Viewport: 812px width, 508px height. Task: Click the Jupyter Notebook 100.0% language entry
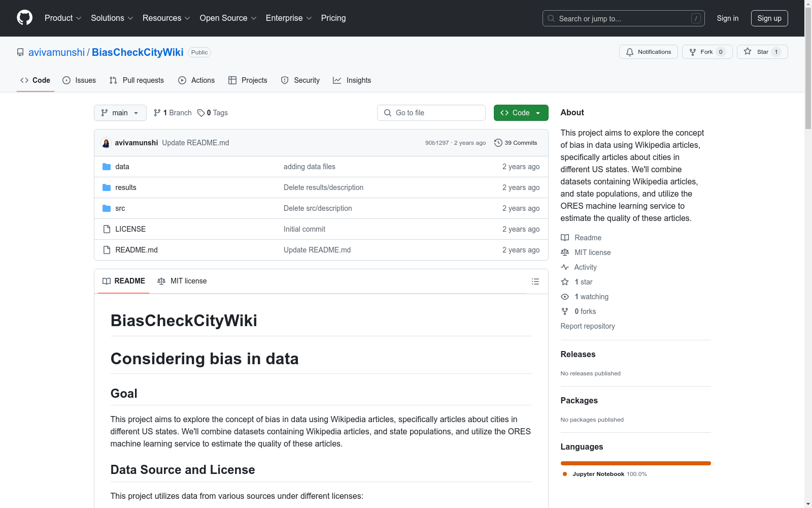pyautogui.click(x=605, y=474)
